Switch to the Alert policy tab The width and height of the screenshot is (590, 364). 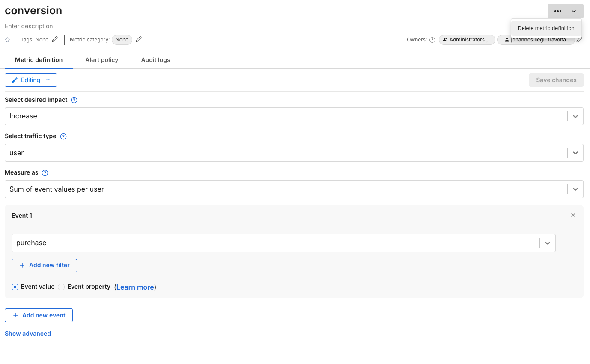click(101, 60)
